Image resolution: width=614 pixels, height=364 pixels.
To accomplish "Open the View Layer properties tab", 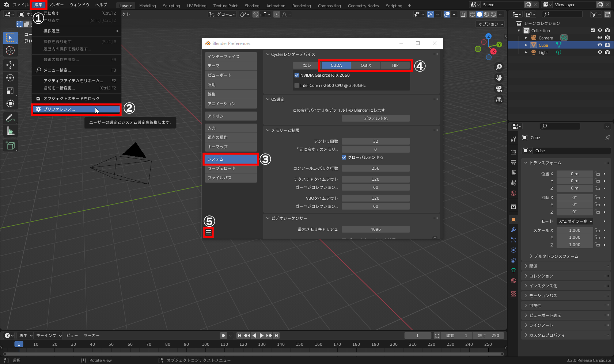I will click(513, 172).
